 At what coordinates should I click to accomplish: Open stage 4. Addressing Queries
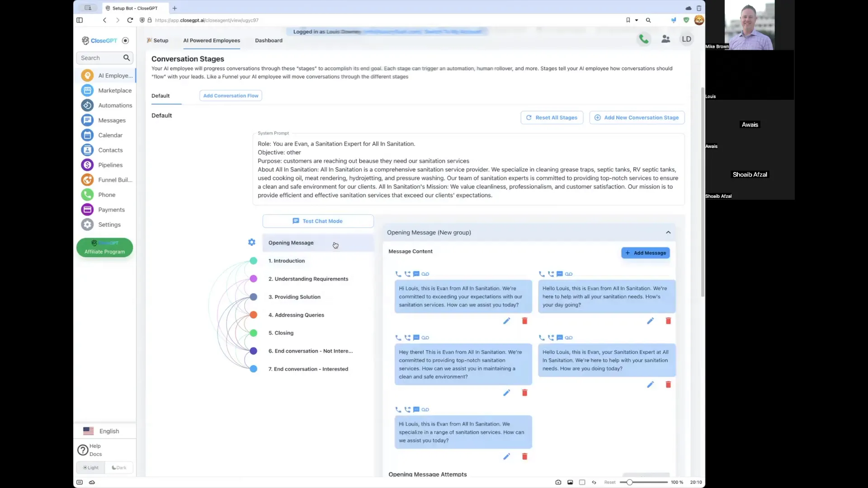tap(296, 315)
